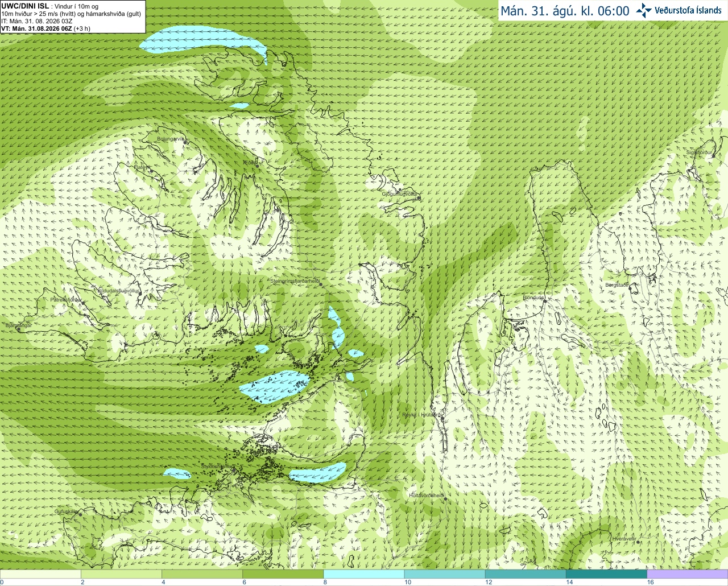
Task: Select the Hveravellir station marker
Action: point(639,542)
